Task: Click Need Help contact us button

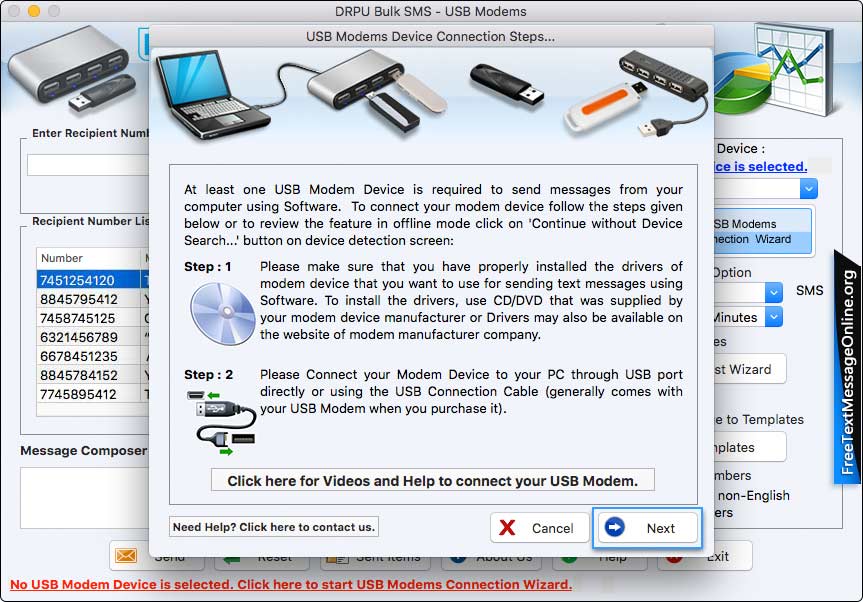Action: point(274,527)
